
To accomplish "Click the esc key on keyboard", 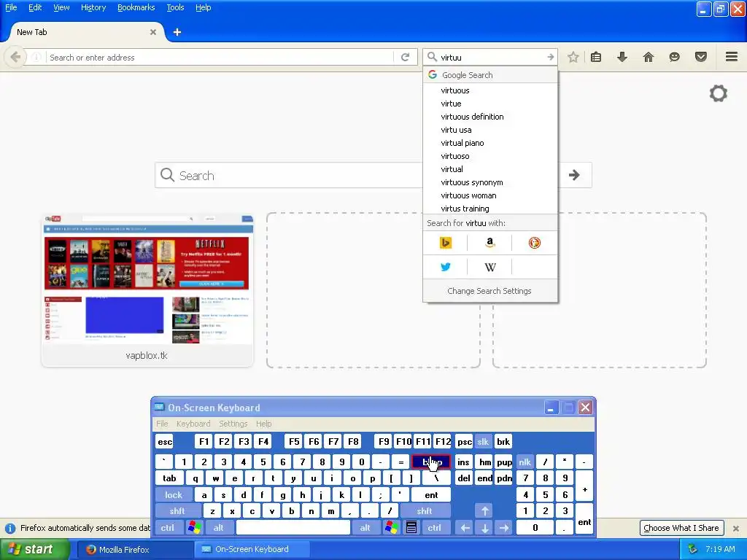I will click(x=165, y=441).
